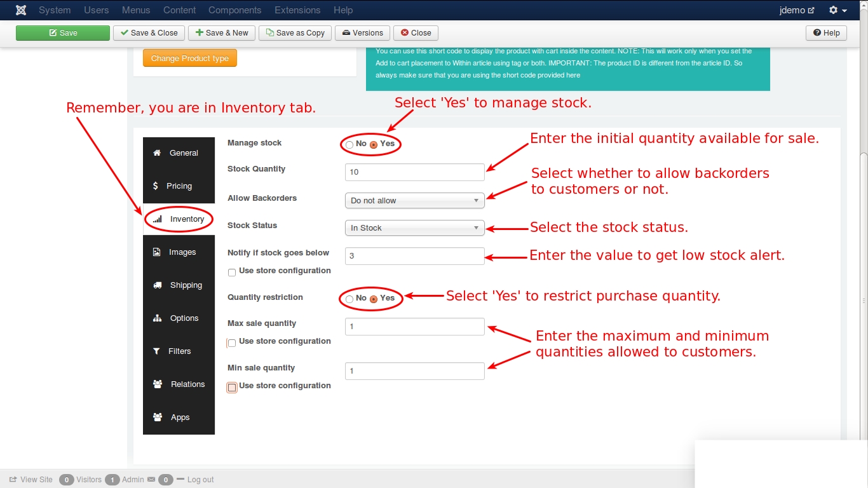868x488 pixels.
Task: Click the Stock Quantity input field
Action: tap(415, 172)
